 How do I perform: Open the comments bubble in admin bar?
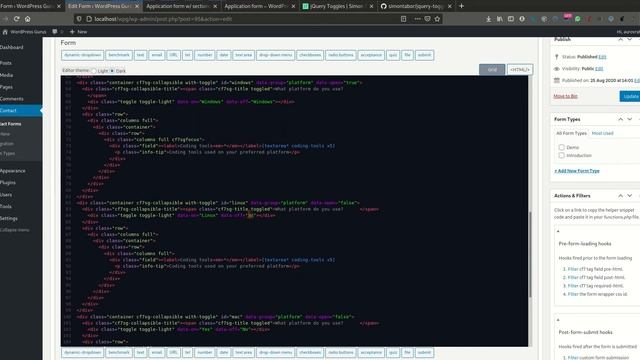click(55, 31)
